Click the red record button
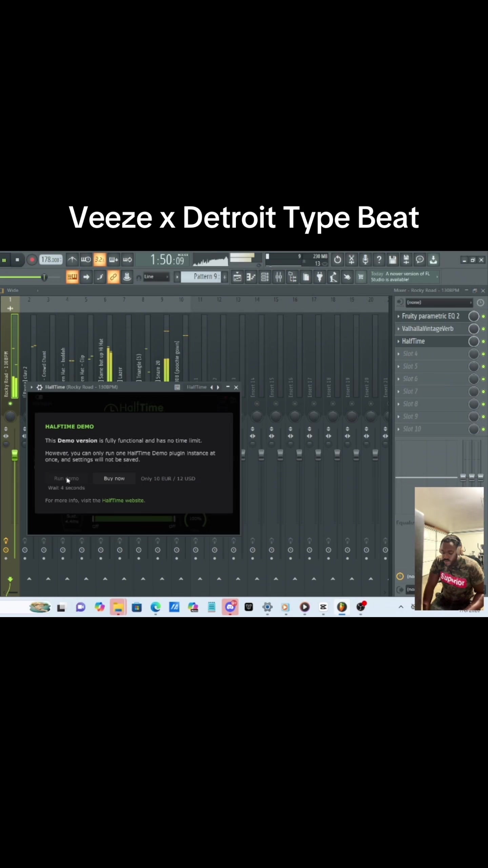This screenshot has width=488, height=868. [32, 260]
